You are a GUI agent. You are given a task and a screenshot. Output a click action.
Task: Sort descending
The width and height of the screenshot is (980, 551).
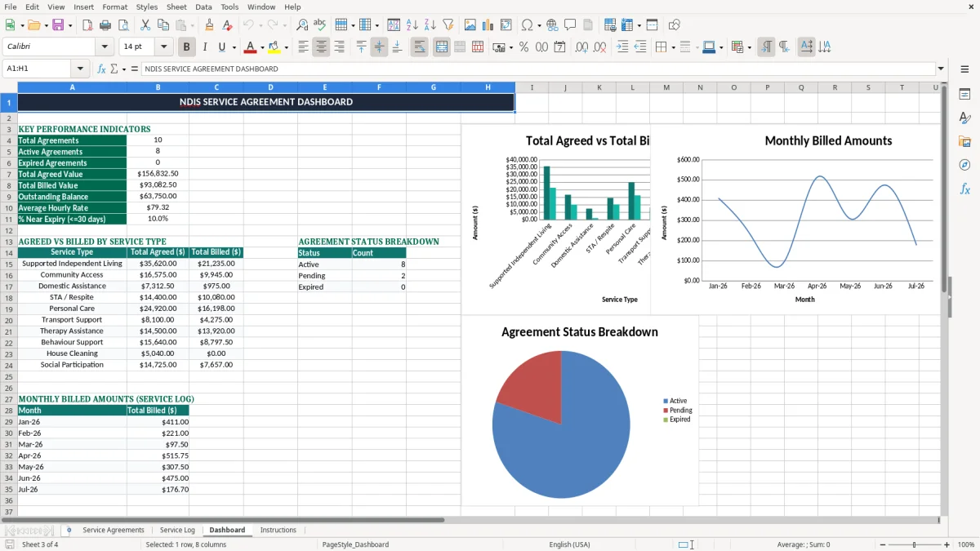pos(430,25)
